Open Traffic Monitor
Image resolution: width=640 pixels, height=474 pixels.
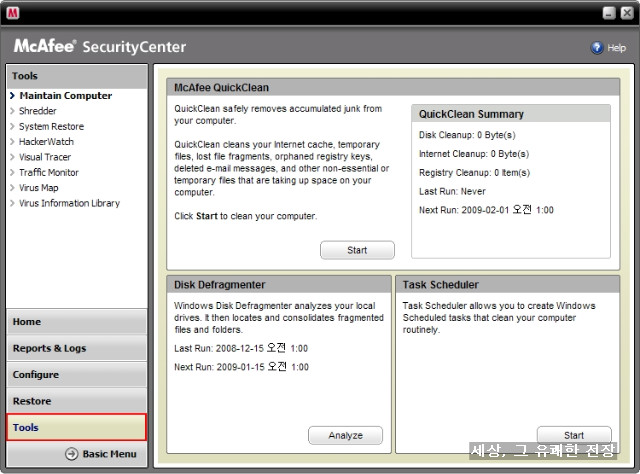[49, 172]
